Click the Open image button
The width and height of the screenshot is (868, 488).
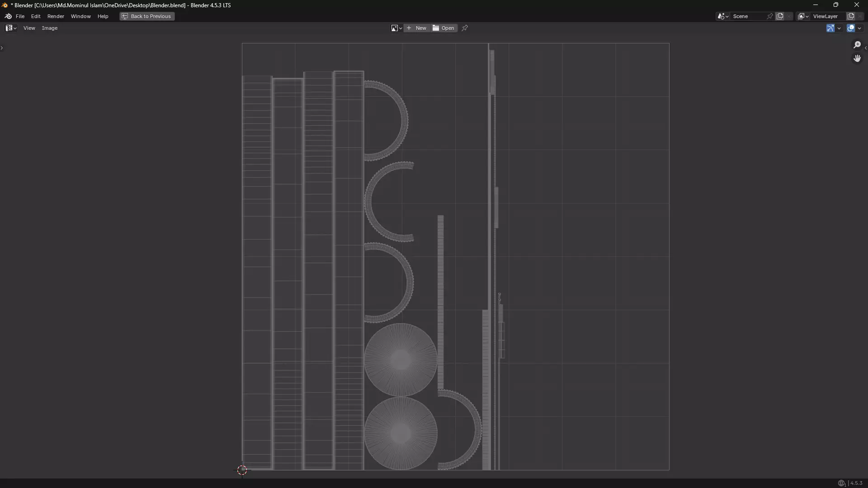coord(443,28)
